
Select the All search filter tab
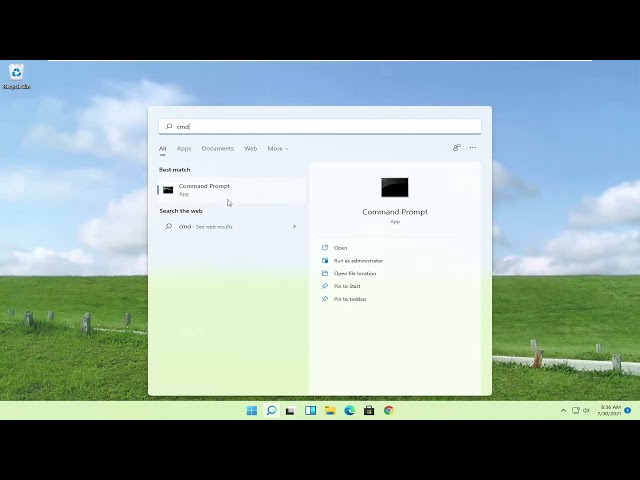pyautogui.click(x=162, y=149)
